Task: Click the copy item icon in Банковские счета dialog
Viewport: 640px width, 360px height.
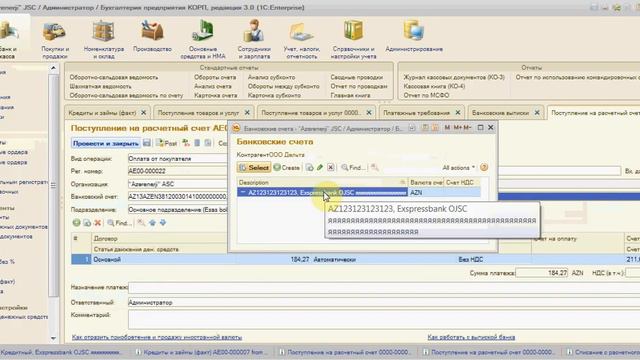Action: [309, 167]
